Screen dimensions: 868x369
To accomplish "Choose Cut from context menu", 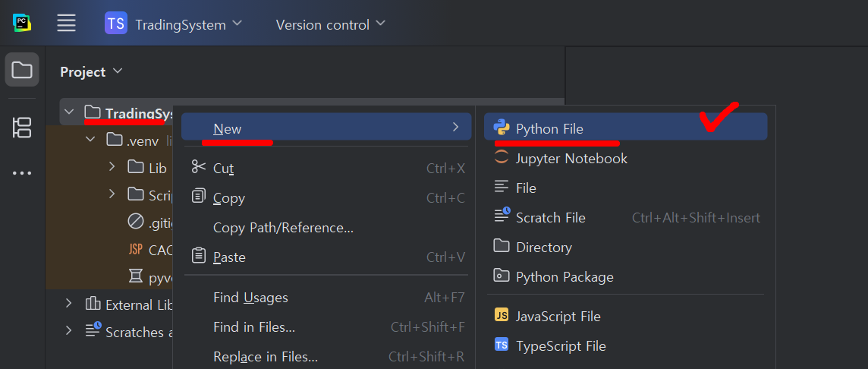I will pos(326,168).
